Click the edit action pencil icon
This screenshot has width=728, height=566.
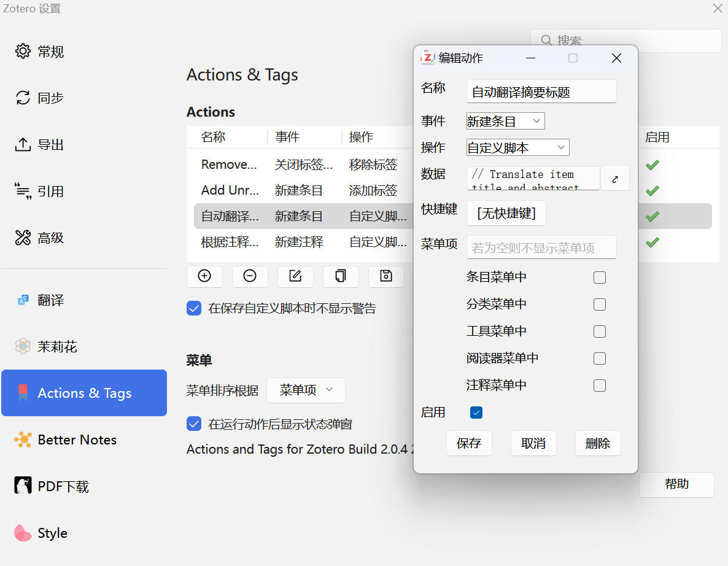(295, 276)
